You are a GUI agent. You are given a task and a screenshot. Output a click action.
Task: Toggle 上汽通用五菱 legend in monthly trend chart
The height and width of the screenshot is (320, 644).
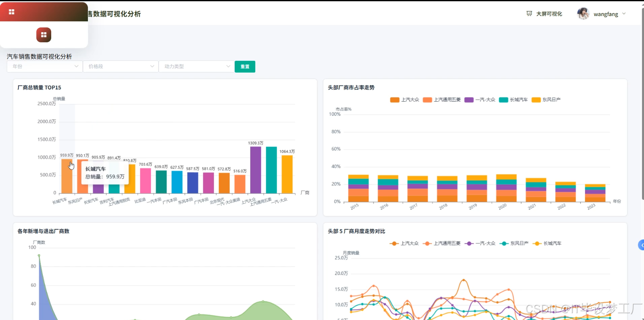441,243
